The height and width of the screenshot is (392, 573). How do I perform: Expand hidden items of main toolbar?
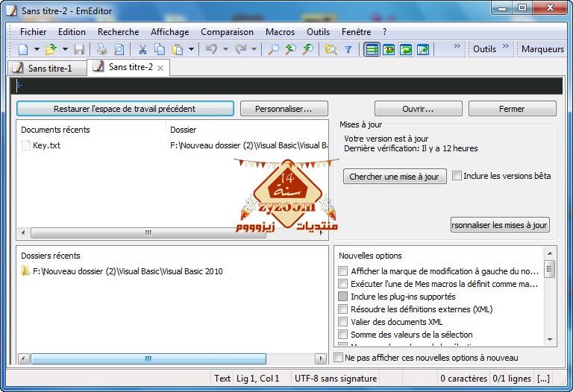457,46
